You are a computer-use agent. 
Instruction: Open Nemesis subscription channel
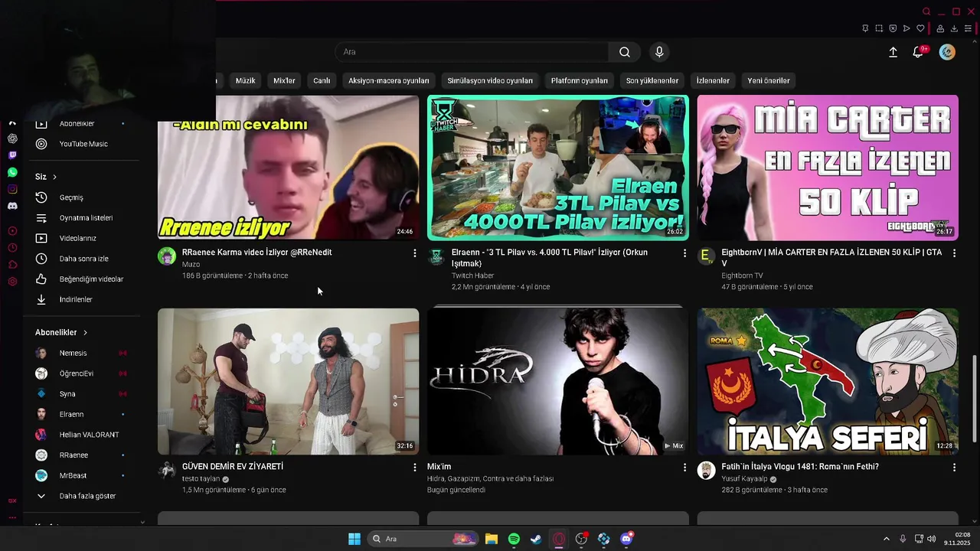82,353
